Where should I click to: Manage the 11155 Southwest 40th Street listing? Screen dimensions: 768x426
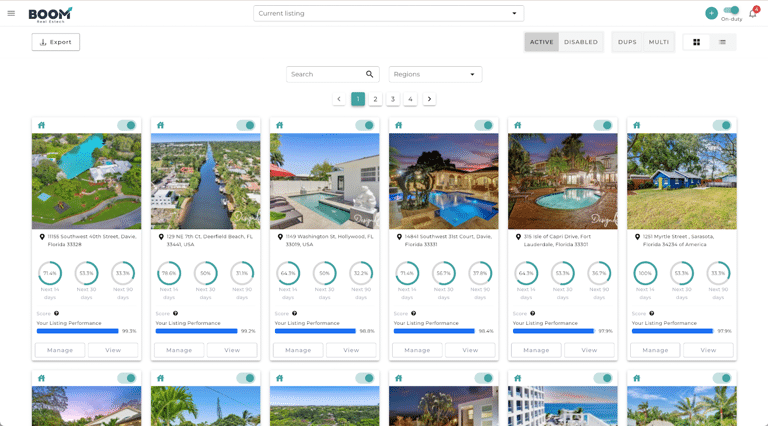(x=60, y=350)
